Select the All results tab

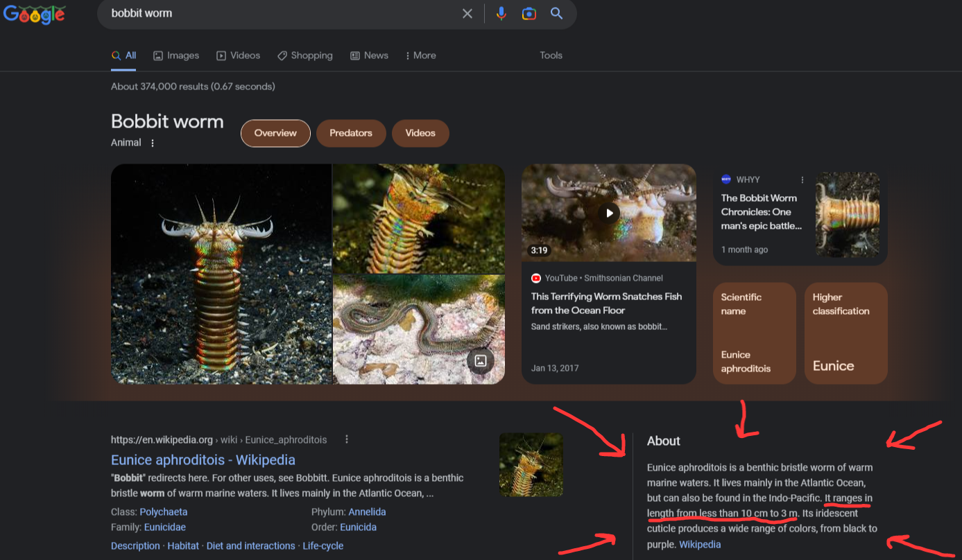click(x=124, y=55)
